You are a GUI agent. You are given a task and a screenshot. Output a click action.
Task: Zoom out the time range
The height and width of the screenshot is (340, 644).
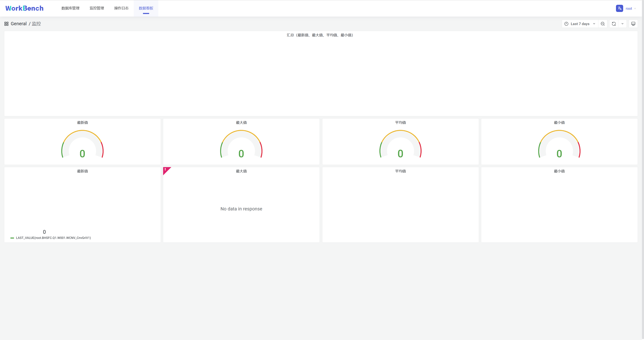coord(602,24)
